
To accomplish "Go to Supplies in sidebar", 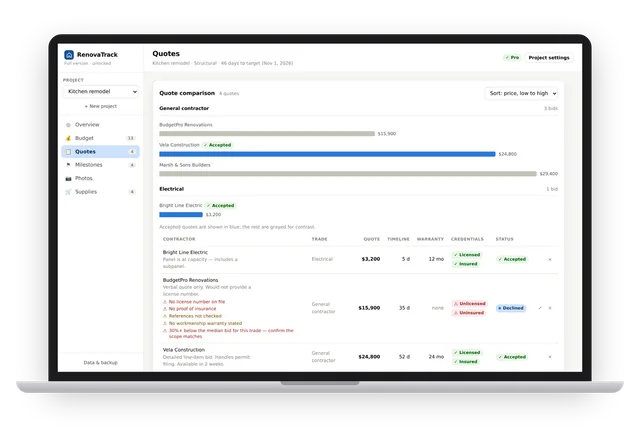I will (x=100, y=192).
